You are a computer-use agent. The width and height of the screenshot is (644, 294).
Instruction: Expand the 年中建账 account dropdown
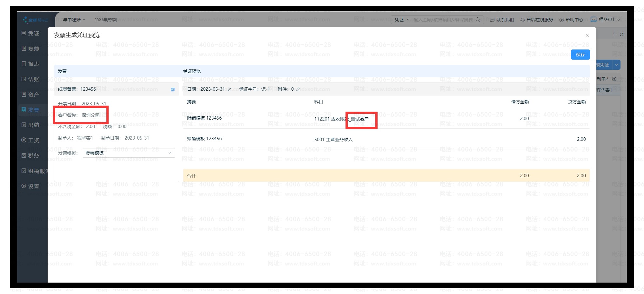[74, 20]
